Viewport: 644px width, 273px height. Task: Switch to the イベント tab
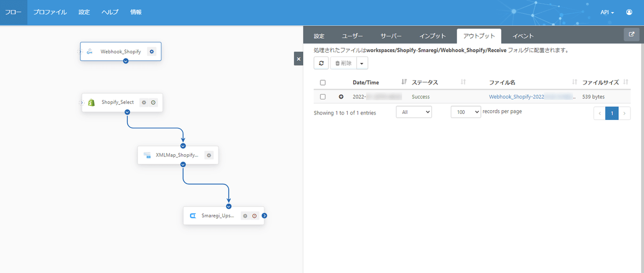click(x=523, y=36)
